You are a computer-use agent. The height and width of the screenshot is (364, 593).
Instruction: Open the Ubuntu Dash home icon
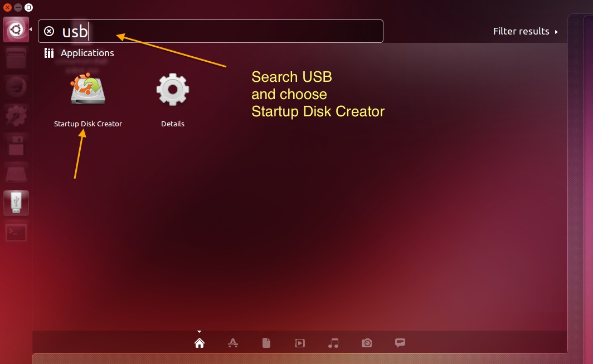point(16,29)
